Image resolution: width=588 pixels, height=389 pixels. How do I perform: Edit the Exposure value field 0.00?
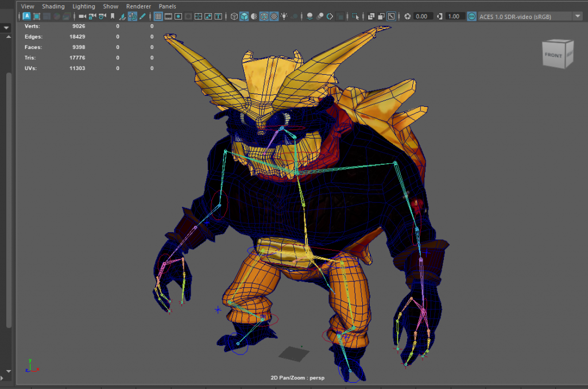[423, 16]
